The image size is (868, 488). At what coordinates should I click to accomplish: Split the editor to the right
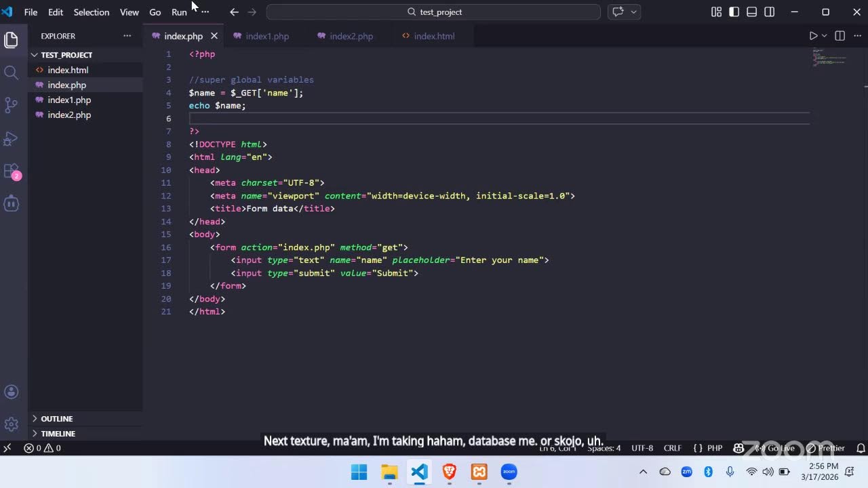pyautogui.click(x=840, y=36)
